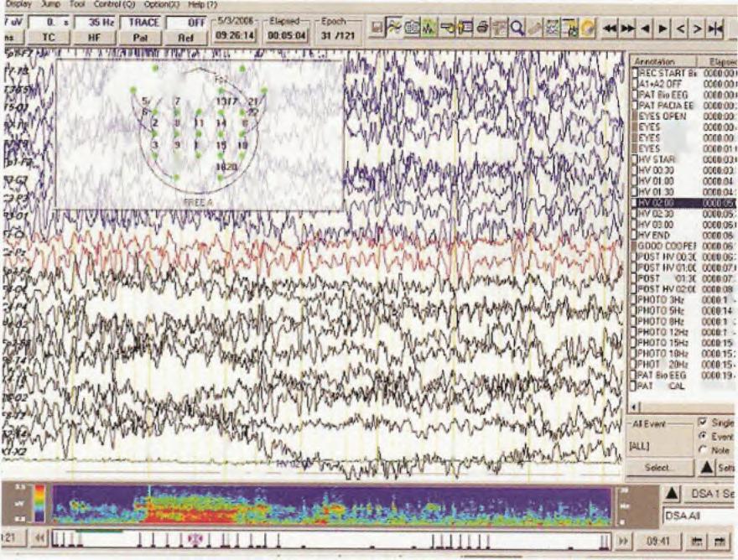
Task: Select the waveform display toolbar icon
Action: pyautogui.click(x=393, y=29)
